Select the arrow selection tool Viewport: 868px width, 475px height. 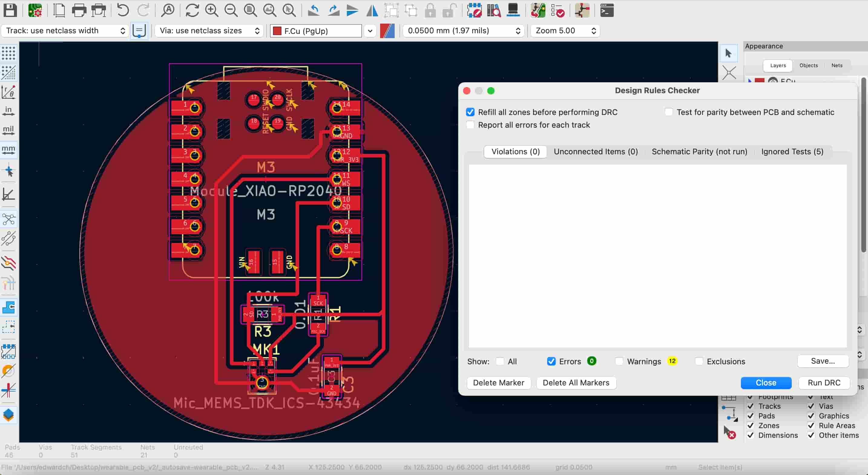pyautogui.click(x=728, y=53)
